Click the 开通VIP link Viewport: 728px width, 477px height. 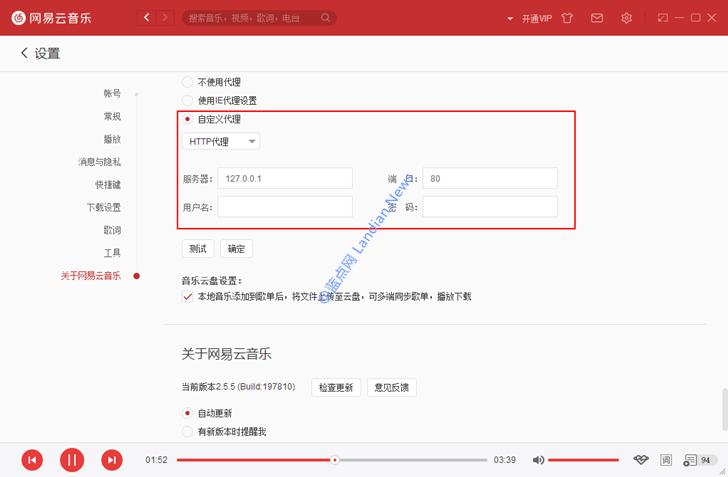tap(537, 19)
